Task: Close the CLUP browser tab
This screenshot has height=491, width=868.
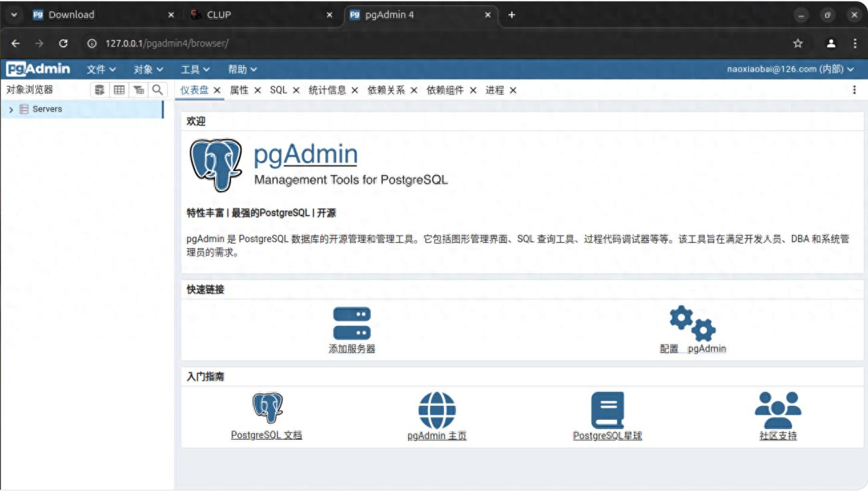Action: tap(329, 15)
